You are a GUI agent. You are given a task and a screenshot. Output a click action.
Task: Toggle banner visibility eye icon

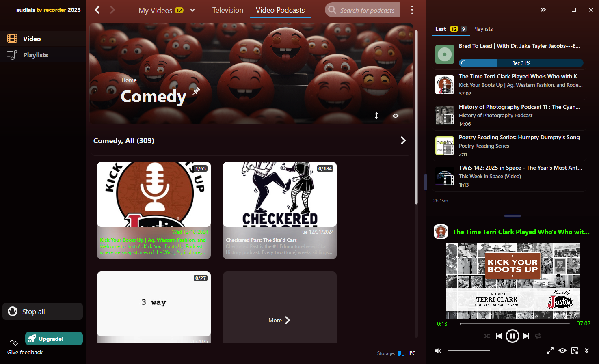(x=396, y=116)
